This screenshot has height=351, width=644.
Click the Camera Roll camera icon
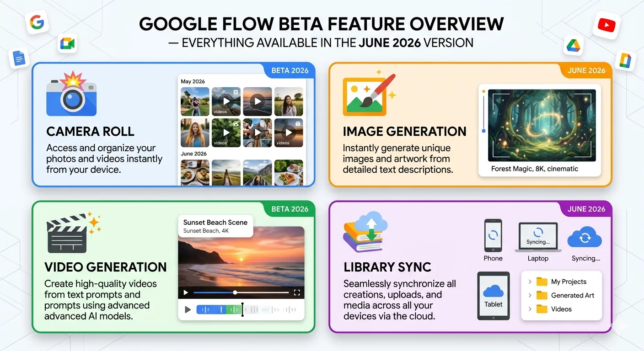(71, 94)
